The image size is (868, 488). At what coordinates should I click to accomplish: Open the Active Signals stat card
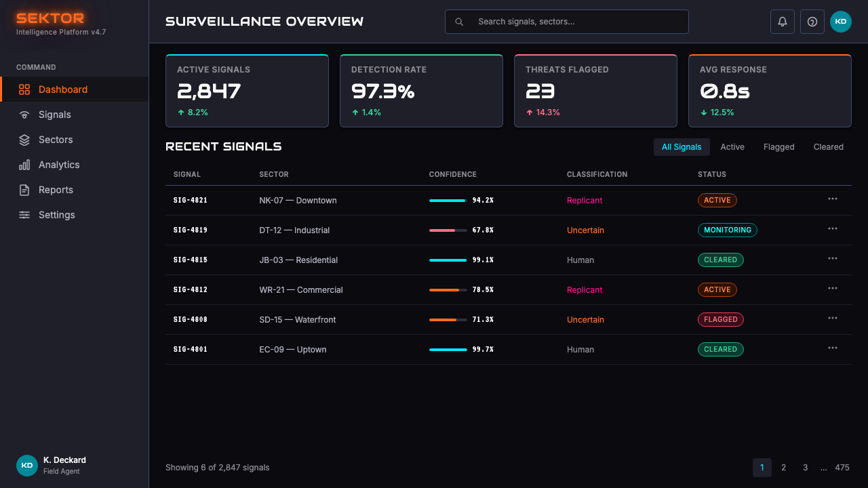[x=247, y=91]
